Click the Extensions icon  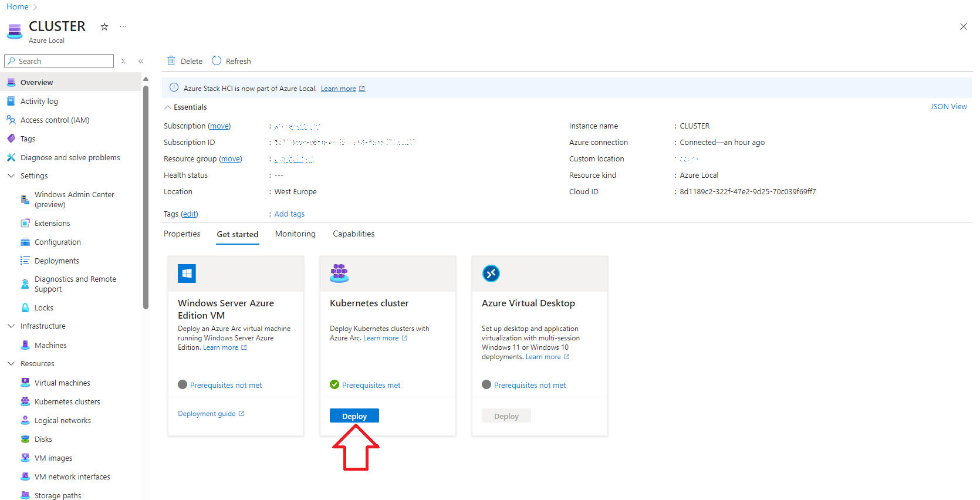click(25, 223)
